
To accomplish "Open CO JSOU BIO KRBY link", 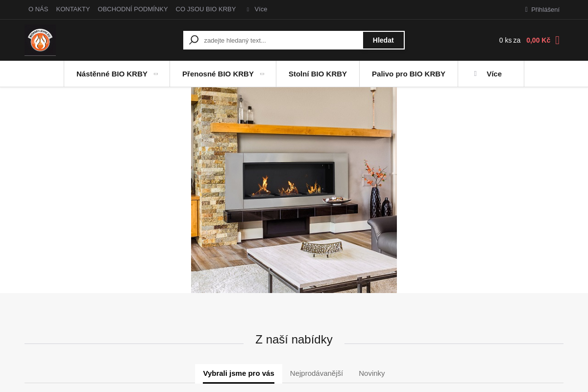I will (206, 9).
